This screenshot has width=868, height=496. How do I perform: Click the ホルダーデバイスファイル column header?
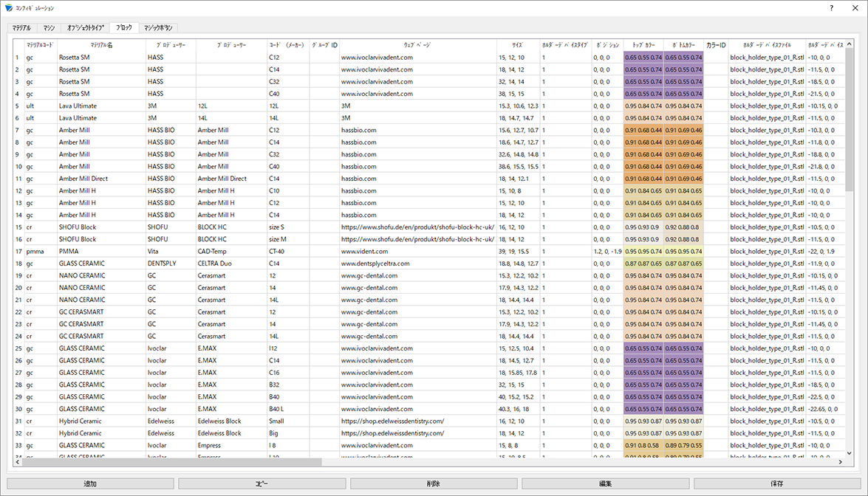767,45
